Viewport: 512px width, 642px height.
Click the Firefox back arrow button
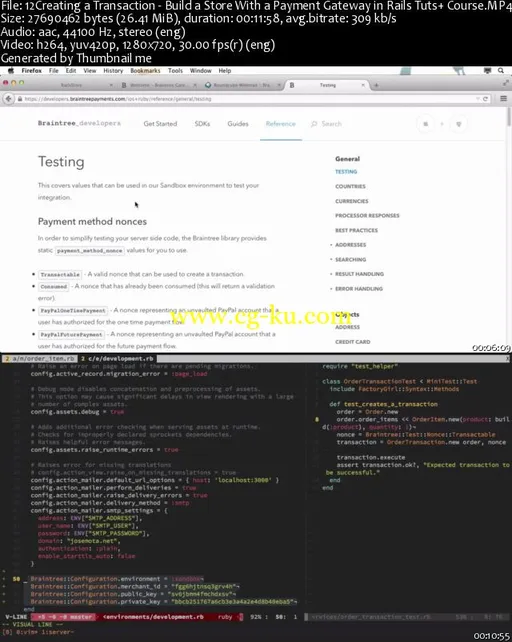(8, 99)
